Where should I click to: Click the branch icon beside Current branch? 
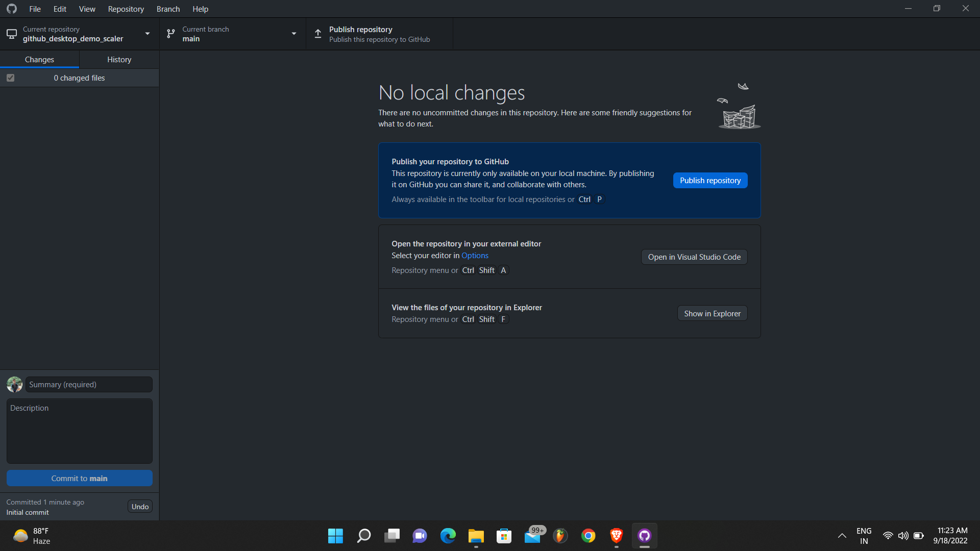click(x=170, y=34)
